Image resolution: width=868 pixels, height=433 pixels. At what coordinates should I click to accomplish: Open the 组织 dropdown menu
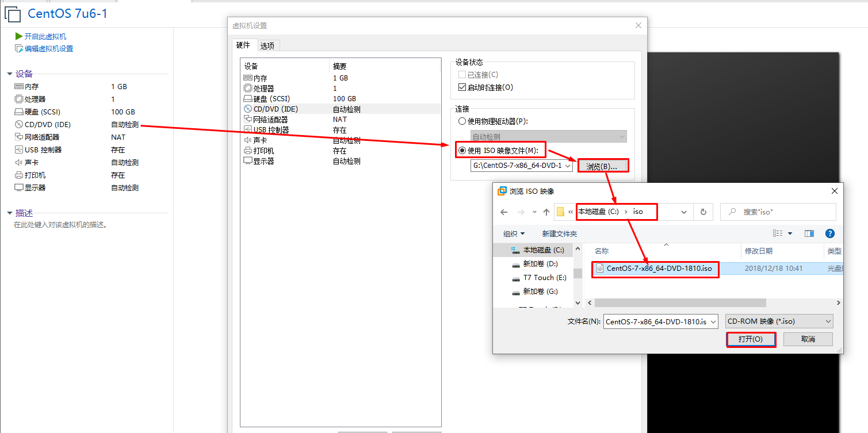click(x=514, y=233)
